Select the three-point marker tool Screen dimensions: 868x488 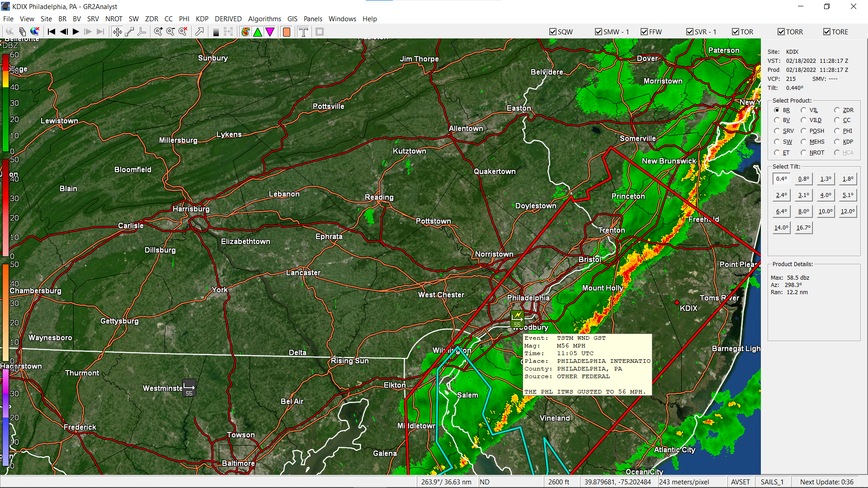click(x=142, y=32)
